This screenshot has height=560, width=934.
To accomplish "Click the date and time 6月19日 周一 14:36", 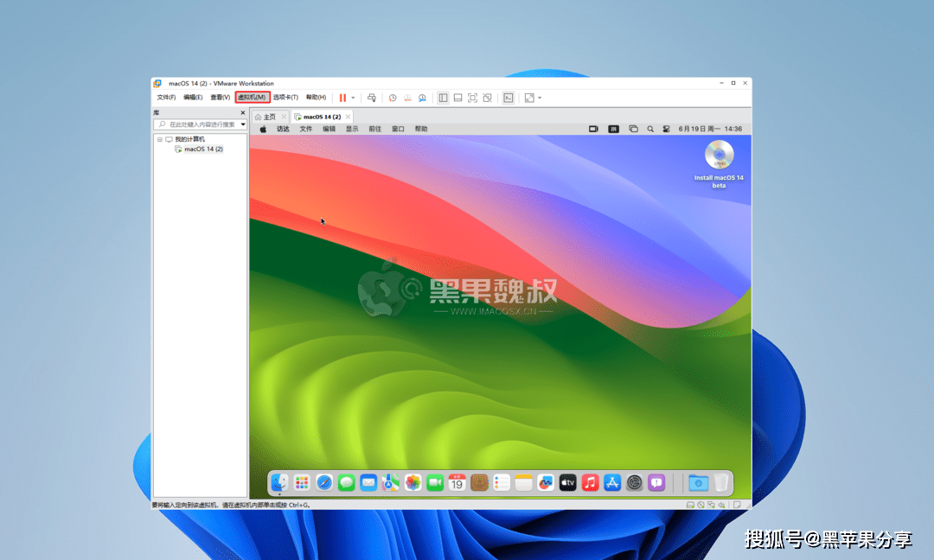I will coord(710,129).
